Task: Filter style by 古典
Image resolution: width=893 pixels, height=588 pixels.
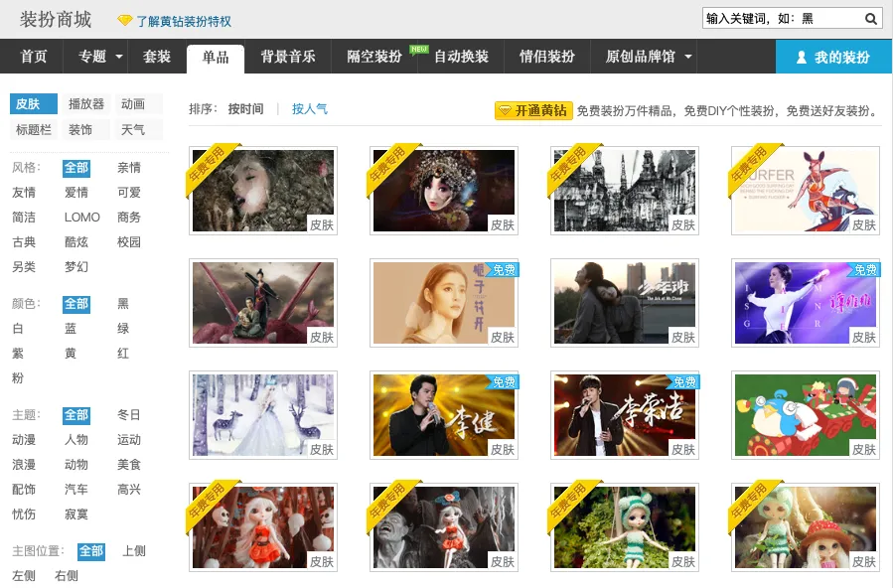Action: coord(24,242)
